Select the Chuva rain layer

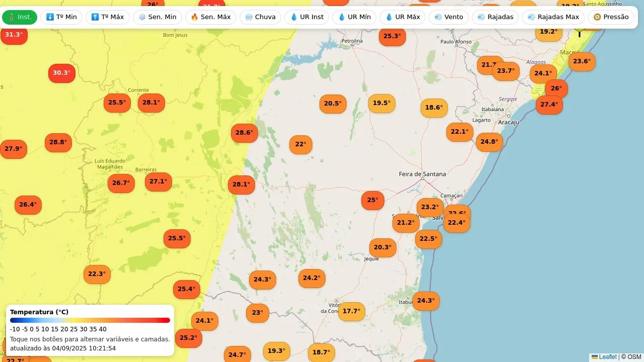click(x=260, y=17)
